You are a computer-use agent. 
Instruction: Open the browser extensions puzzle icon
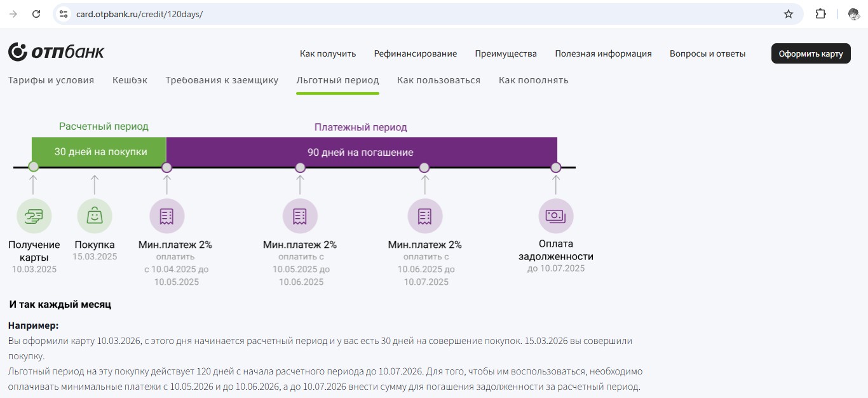pyautogui.click(x=820, y=14)
